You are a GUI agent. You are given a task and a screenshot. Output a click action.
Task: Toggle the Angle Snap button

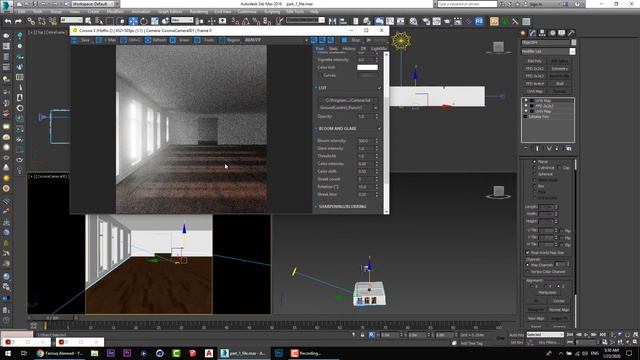[246, 21]
